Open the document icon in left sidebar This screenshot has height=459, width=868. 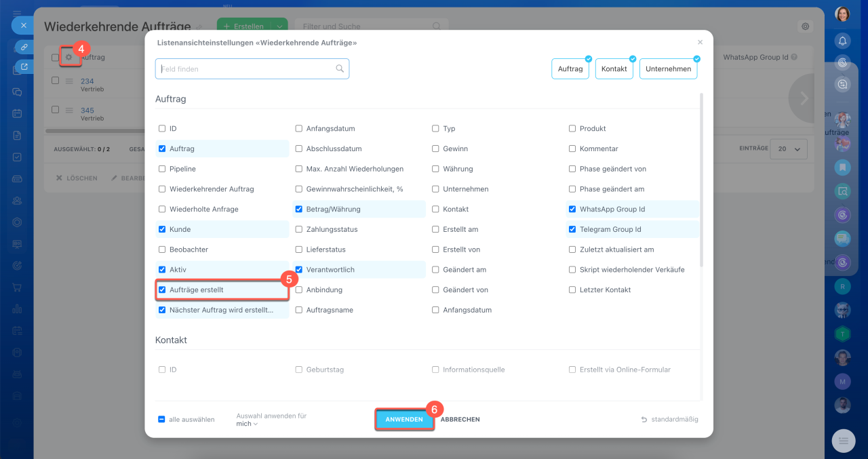click(x=17, y=135)
